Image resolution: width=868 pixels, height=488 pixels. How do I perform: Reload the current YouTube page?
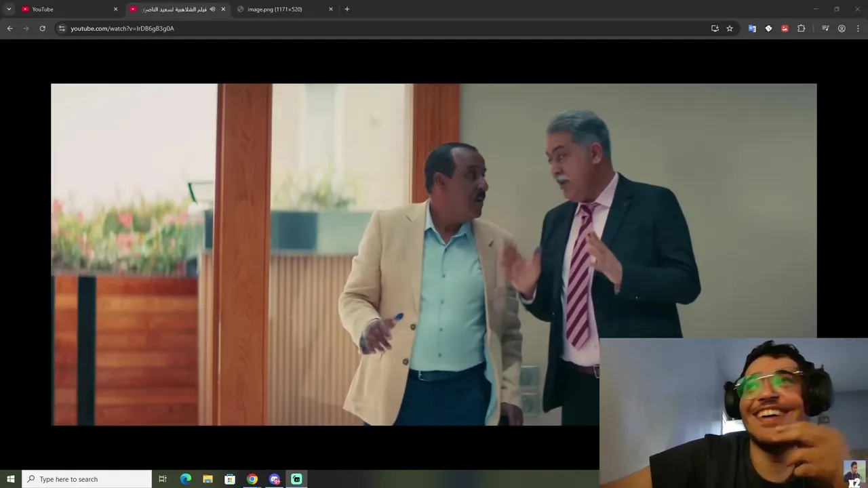42,28
